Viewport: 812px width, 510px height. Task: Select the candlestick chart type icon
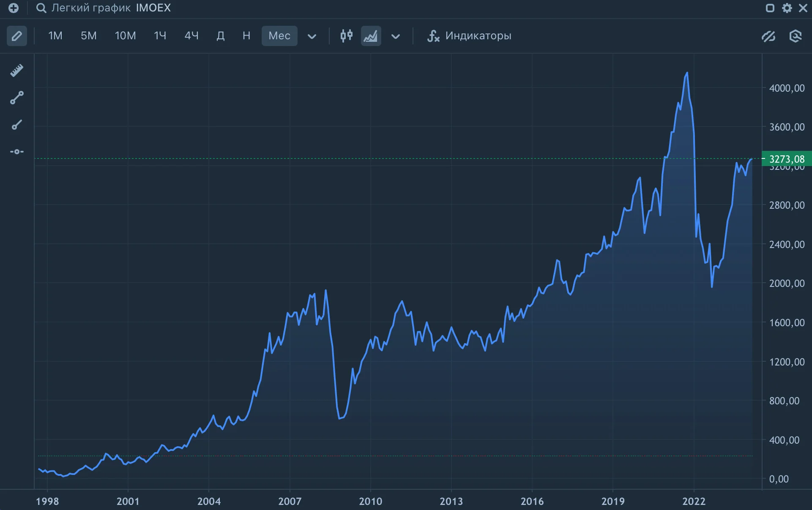point(346,36)
